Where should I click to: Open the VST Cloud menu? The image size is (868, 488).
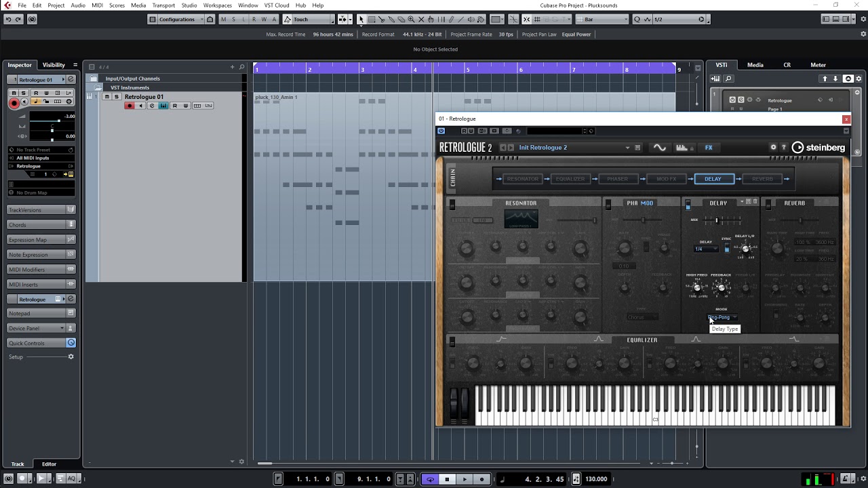coord(277,5)
